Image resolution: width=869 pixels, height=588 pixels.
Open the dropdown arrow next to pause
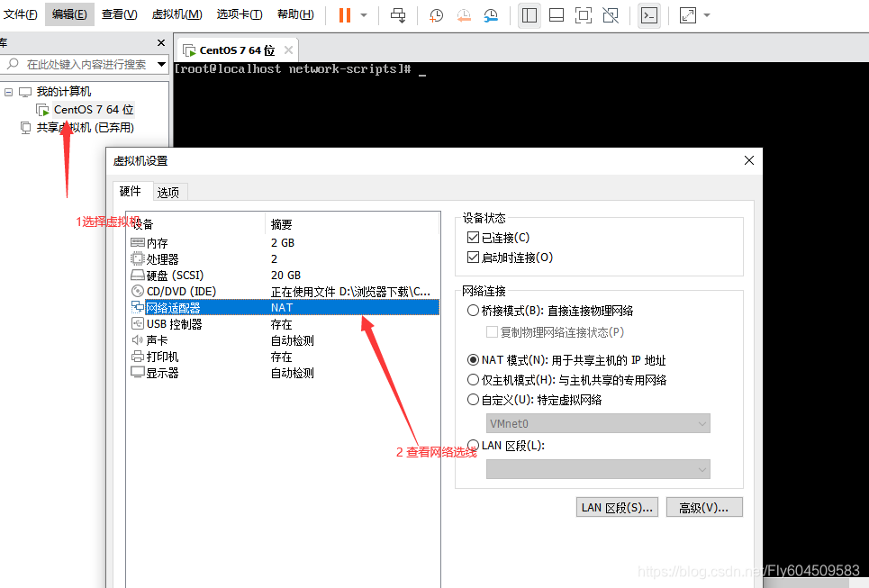[x=364, y=15]
